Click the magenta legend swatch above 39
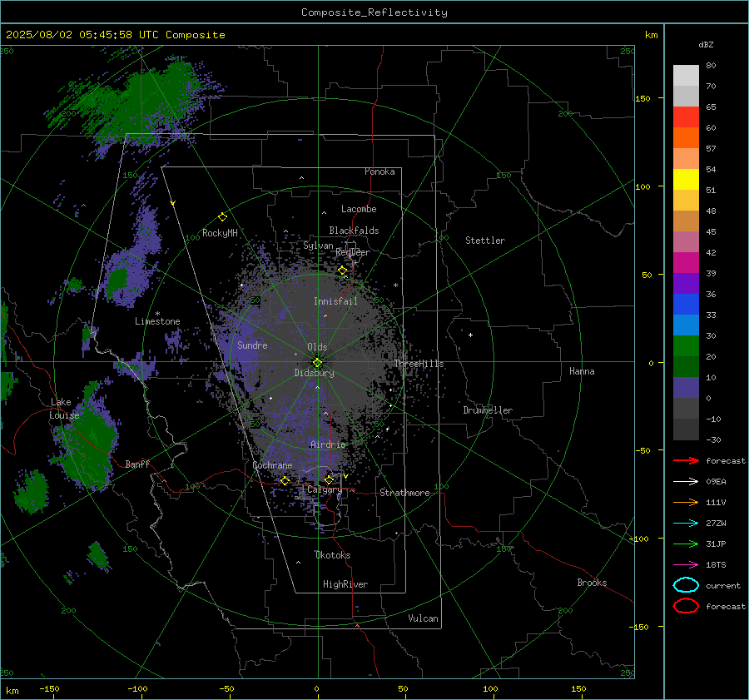The image size is (749, 700). tap(686, 262)
